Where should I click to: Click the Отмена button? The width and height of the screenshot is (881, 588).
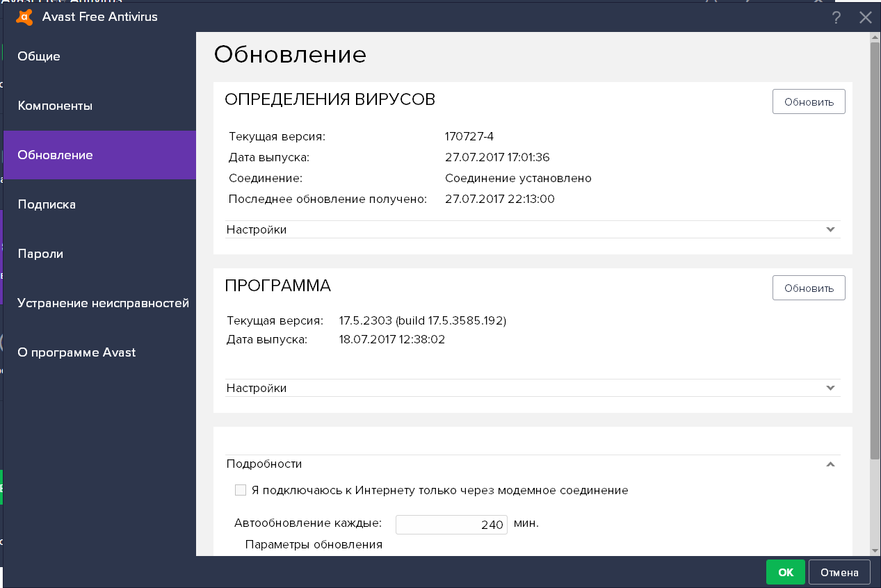pos(839,572)
